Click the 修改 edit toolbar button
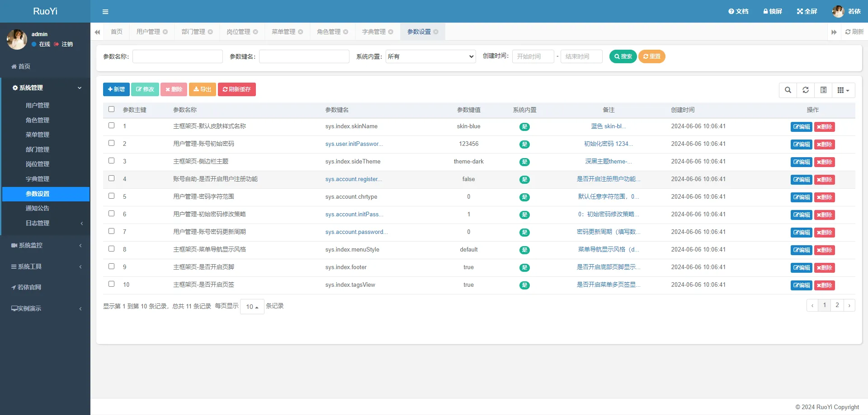 145,89
